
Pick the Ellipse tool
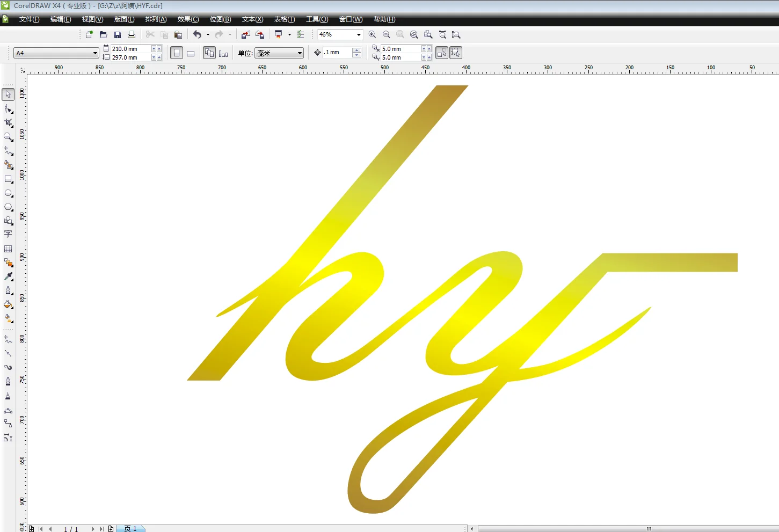point(8,193)
